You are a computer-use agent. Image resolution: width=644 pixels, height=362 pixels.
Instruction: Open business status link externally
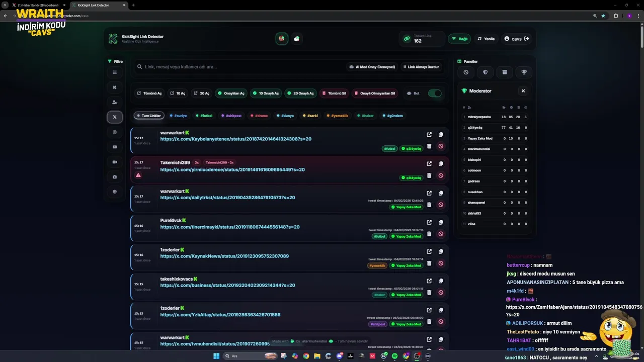click(x=429, y=281)
